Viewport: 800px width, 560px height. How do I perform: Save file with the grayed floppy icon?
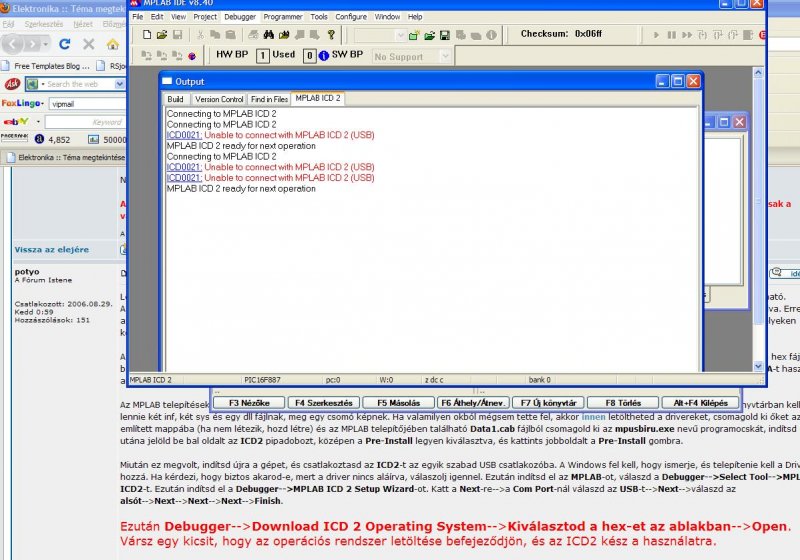point(178,35)
